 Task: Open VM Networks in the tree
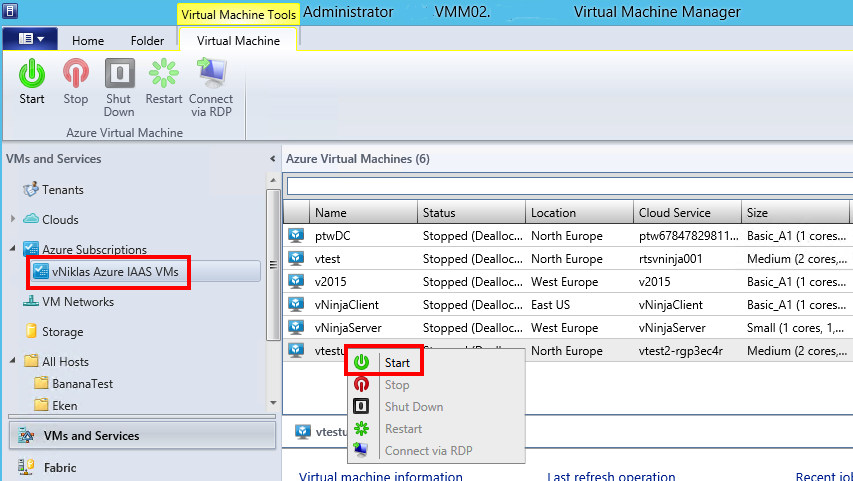pos(78,301)
